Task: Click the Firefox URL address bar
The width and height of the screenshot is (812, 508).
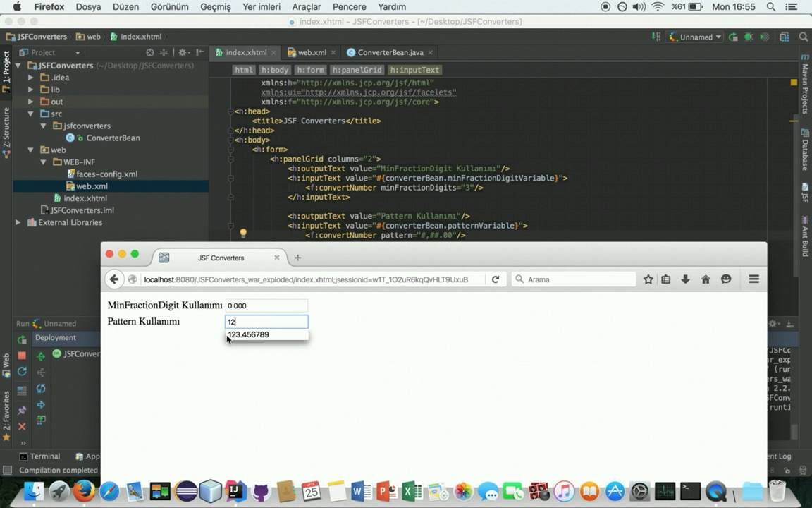Action: click(x=305, y=279)
